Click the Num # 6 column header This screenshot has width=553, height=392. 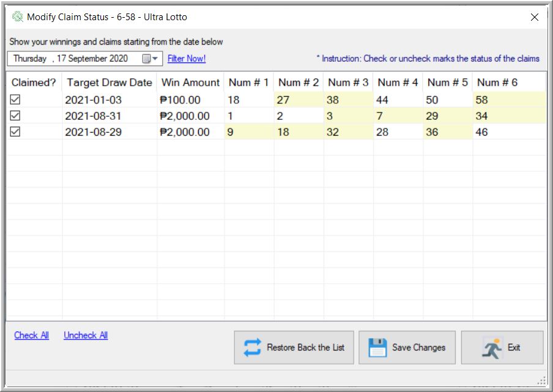click(510, 83)
